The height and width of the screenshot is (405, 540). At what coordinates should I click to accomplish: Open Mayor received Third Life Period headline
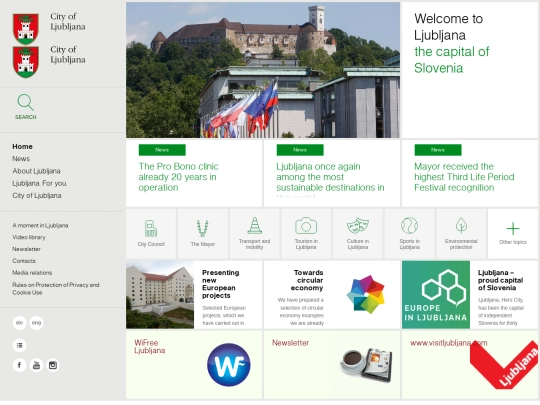click(464, 177)
